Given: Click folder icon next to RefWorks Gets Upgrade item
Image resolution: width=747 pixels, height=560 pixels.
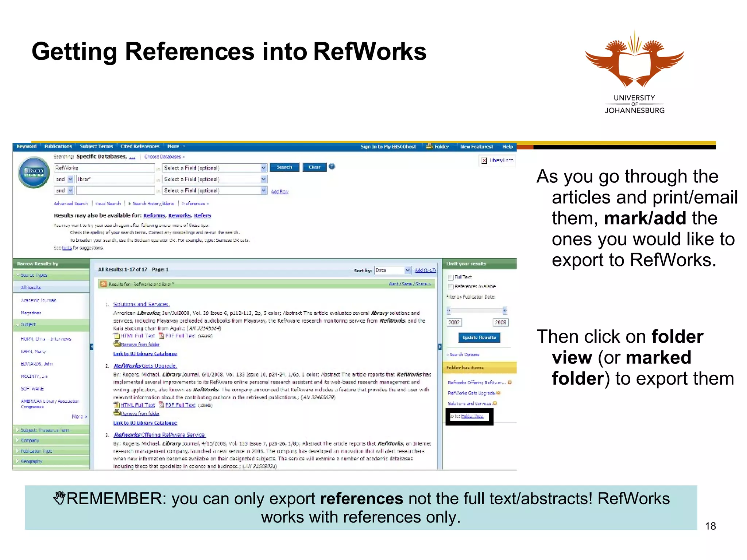Looking at the screenshot, I should (499, 393).
